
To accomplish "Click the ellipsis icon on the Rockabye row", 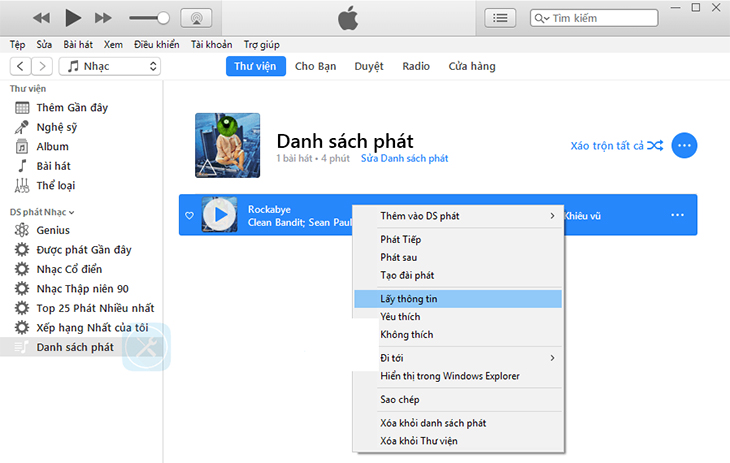I will click(677, 215).
